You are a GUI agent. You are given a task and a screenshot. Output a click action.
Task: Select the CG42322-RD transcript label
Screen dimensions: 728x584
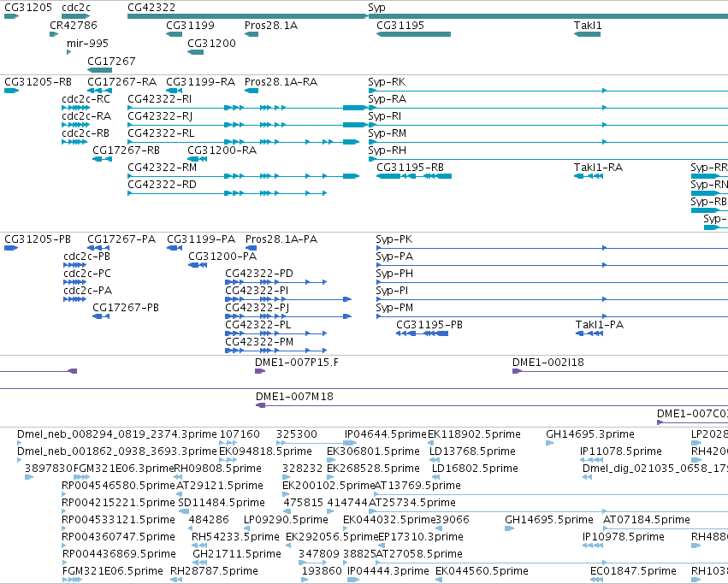click(x=162, y=185)
